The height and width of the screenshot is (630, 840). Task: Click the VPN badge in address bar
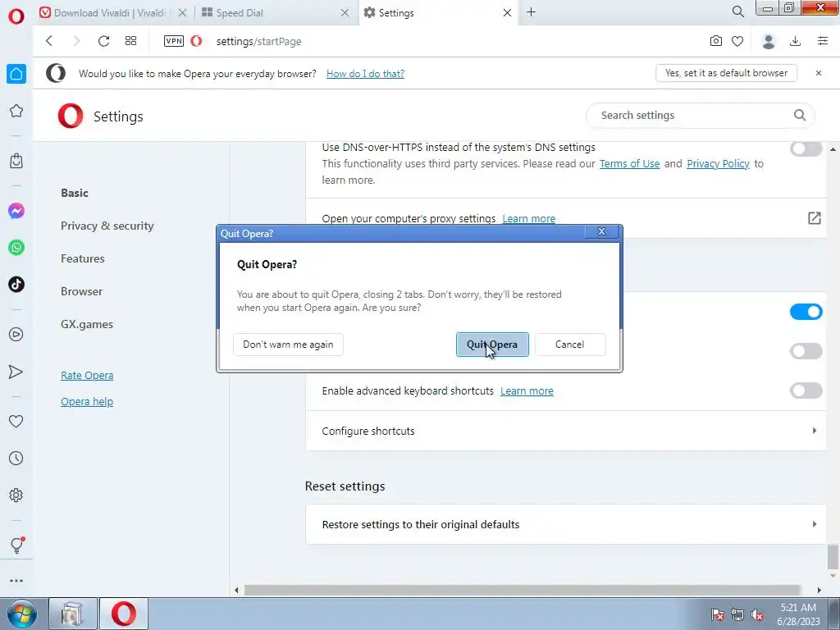[x=174, y=41]
